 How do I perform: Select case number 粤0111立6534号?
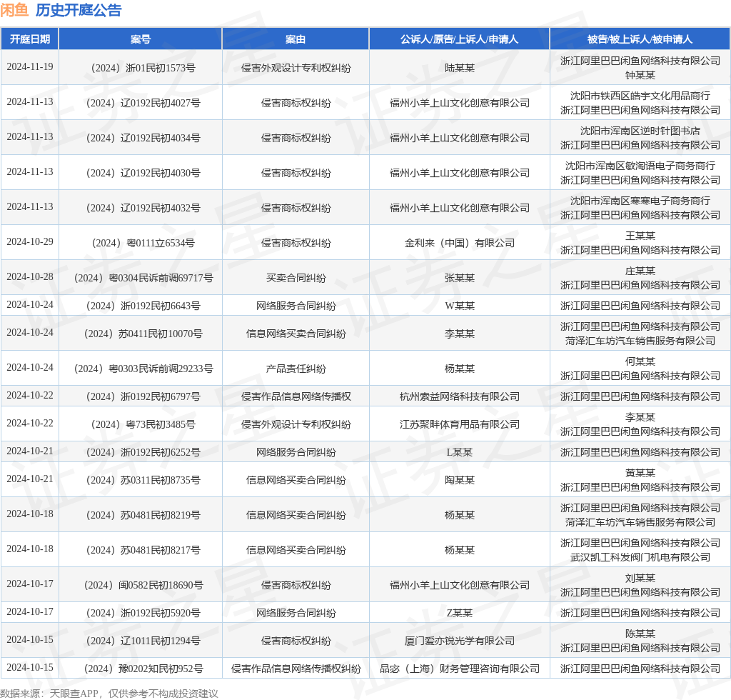coord(143,243)
